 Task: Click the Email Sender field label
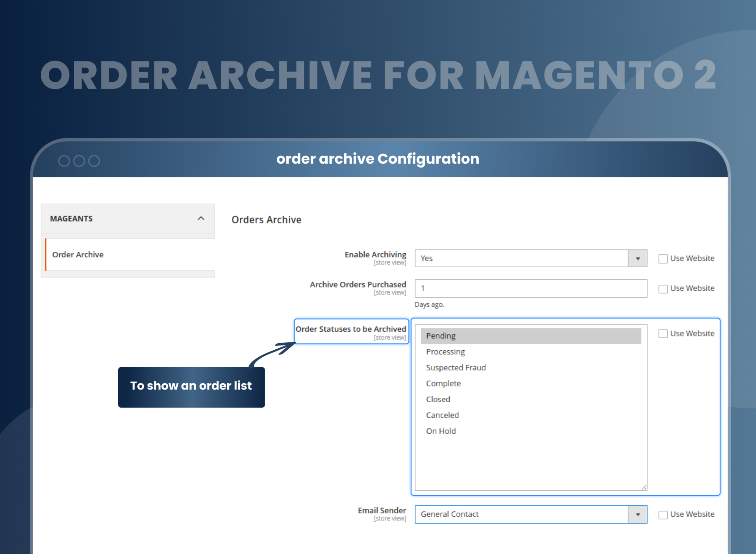pos(382,510)
